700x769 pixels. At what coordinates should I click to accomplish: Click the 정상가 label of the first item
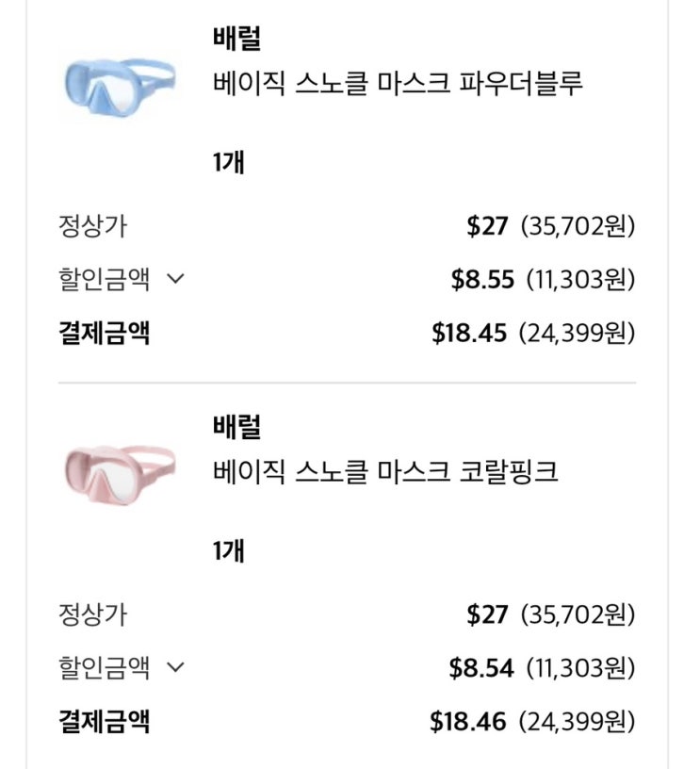[x=91, y=226]
